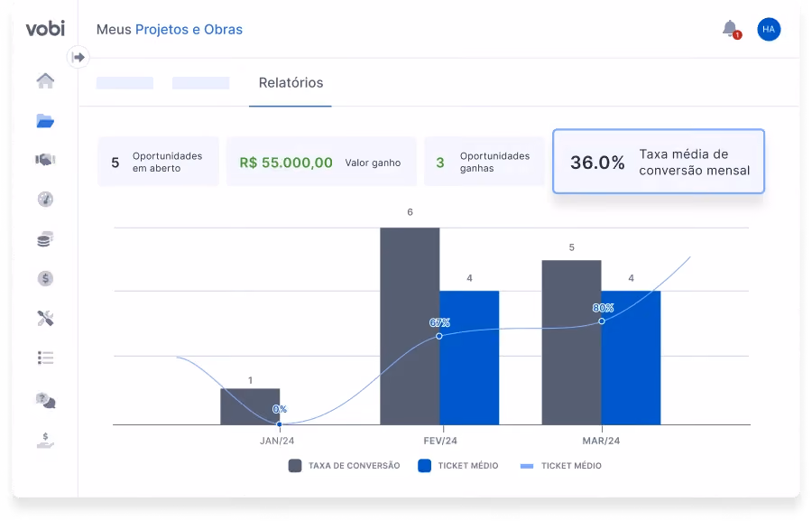
Task: Select the 3 Oportunidades ganhas card
Action: tap(484, 162)
